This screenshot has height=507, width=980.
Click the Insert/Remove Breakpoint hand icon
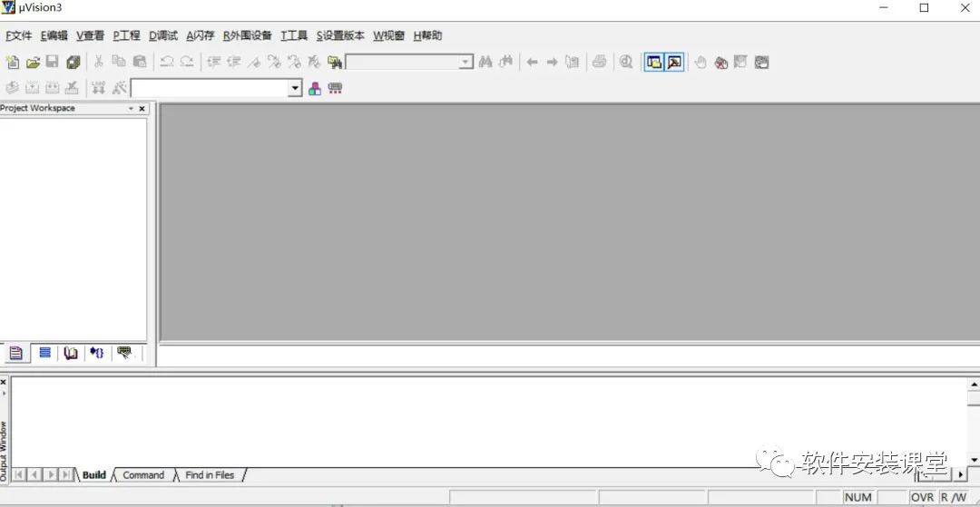point(701,62)
